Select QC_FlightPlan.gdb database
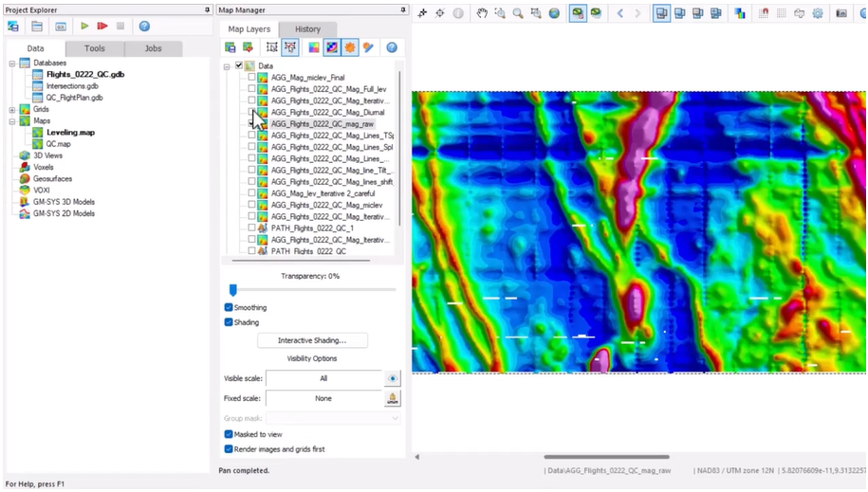This screenshot has height=492, width=868. (74, 98)
